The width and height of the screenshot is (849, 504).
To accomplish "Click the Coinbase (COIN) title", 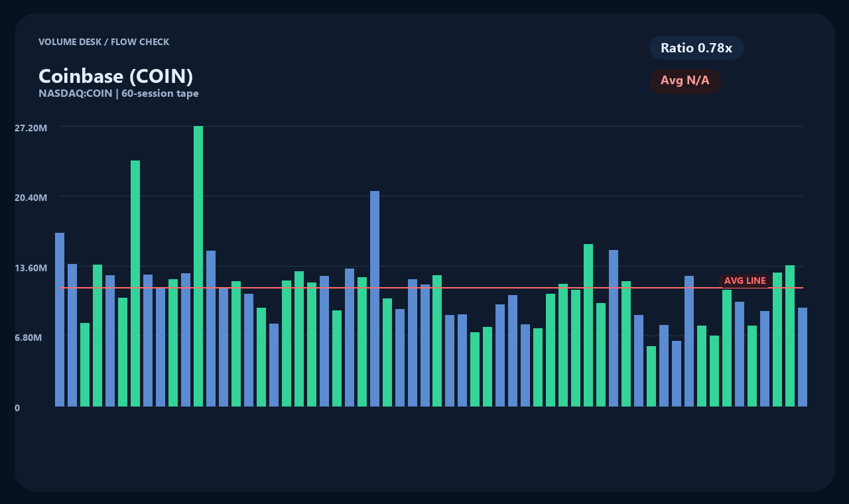I will [115, 76].
